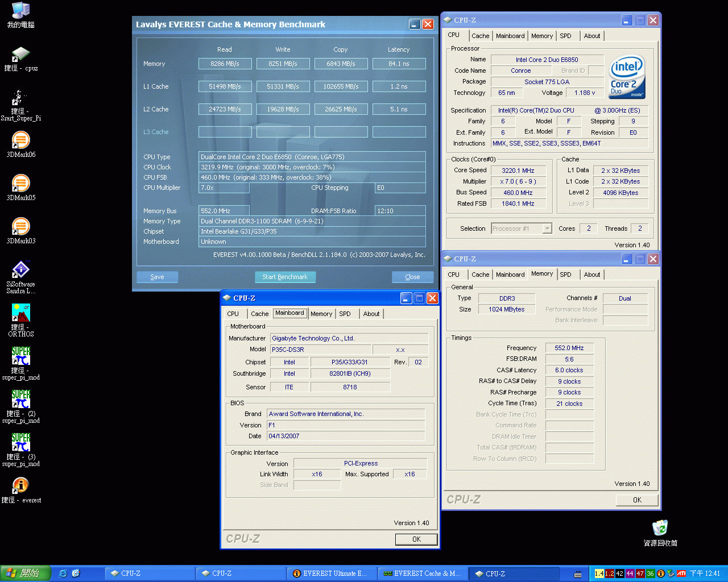
Task: Open the 我的電腦 desktop icon
Action: tap(21, 15)
